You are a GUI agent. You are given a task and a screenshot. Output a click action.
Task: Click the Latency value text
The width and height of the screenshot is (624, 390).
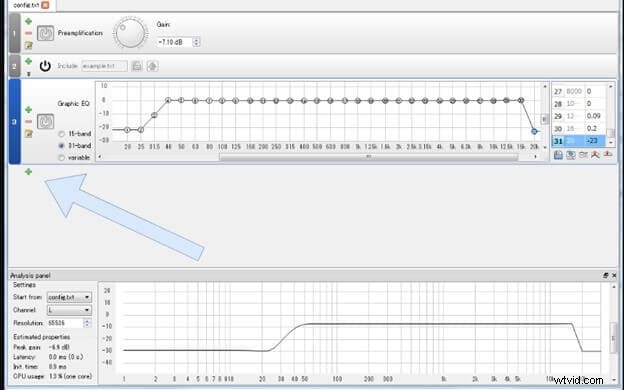pyautogui.click(x=66, y=357)
